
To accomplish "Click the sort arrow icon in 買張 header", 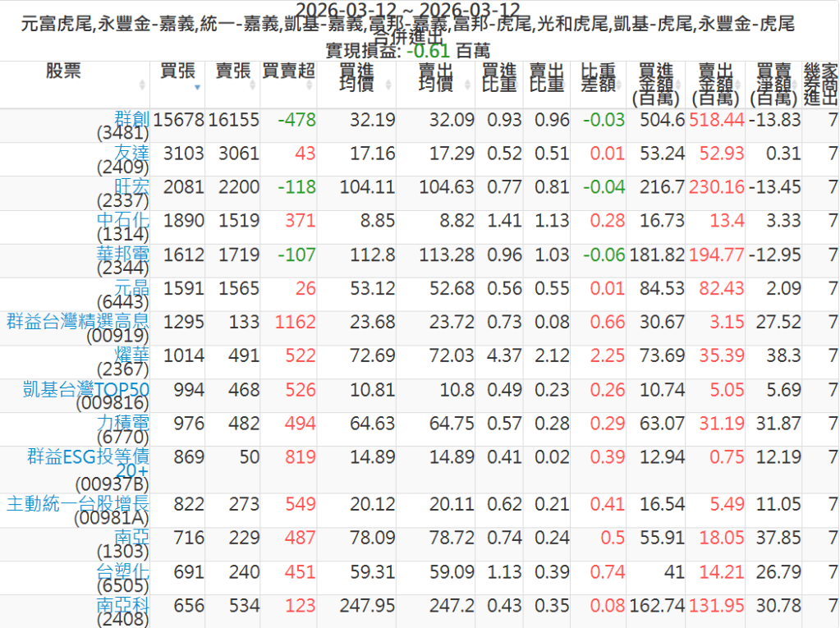I will 197,87.
